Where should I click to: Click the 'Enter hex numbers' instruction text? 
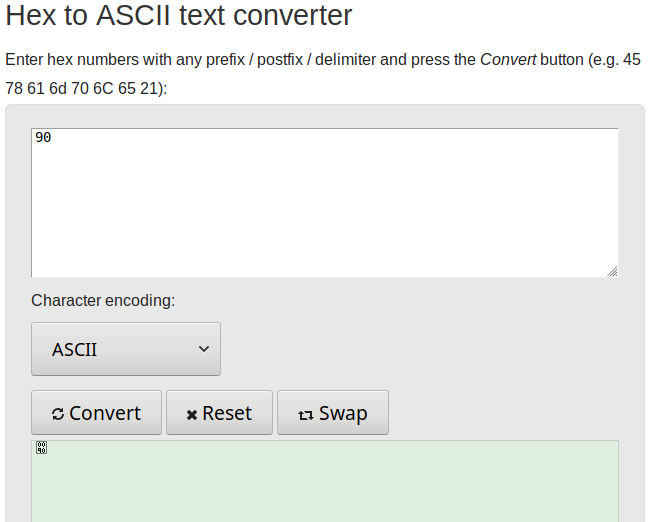click(72, 60)
